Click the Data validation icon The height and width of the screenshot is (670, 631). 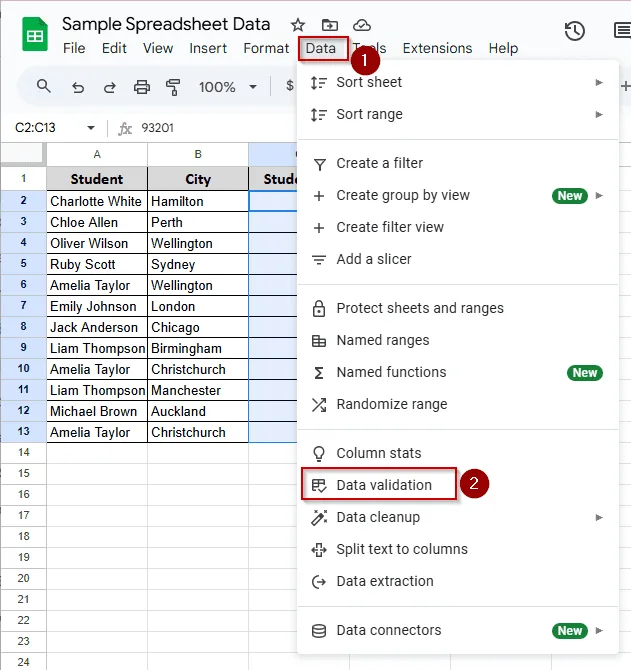point(319,485)
